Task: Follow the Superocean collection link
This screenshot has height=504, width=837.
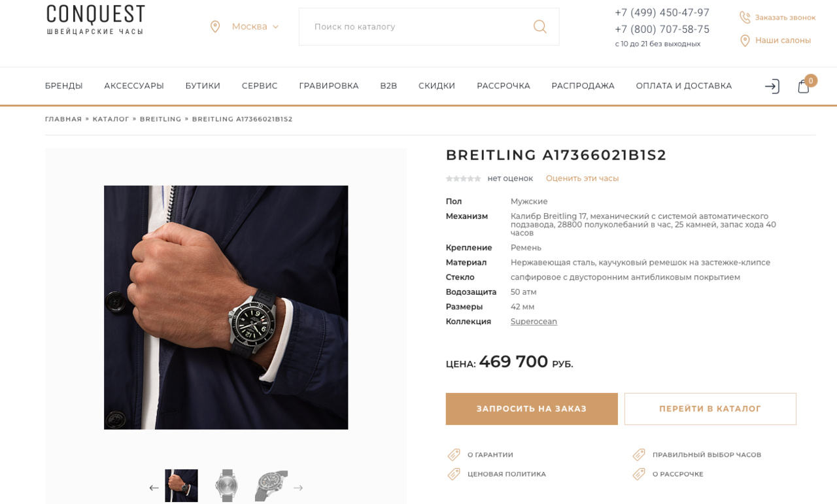Action: 534,322
